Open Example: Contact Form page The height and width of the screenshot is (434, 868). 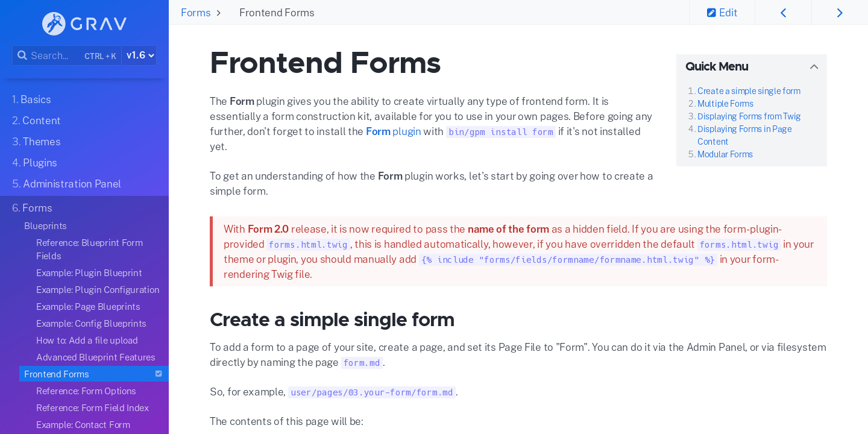point(83,425)
